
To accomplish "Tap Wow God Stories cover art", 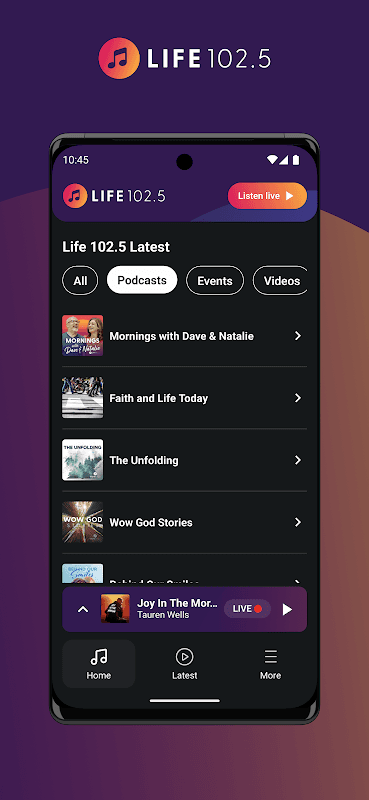I will (x=83, y=522).
